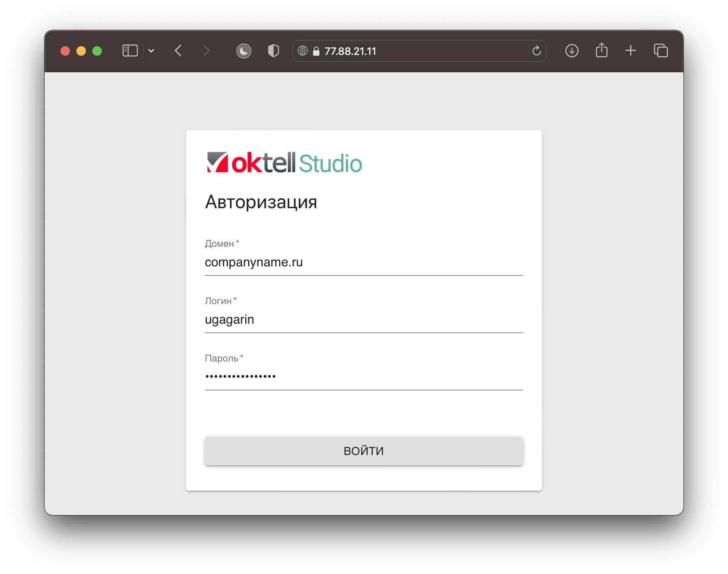728x574 pixels.
Task: Open the sidebar dropdown chevron
Action: tap(151, 51)
